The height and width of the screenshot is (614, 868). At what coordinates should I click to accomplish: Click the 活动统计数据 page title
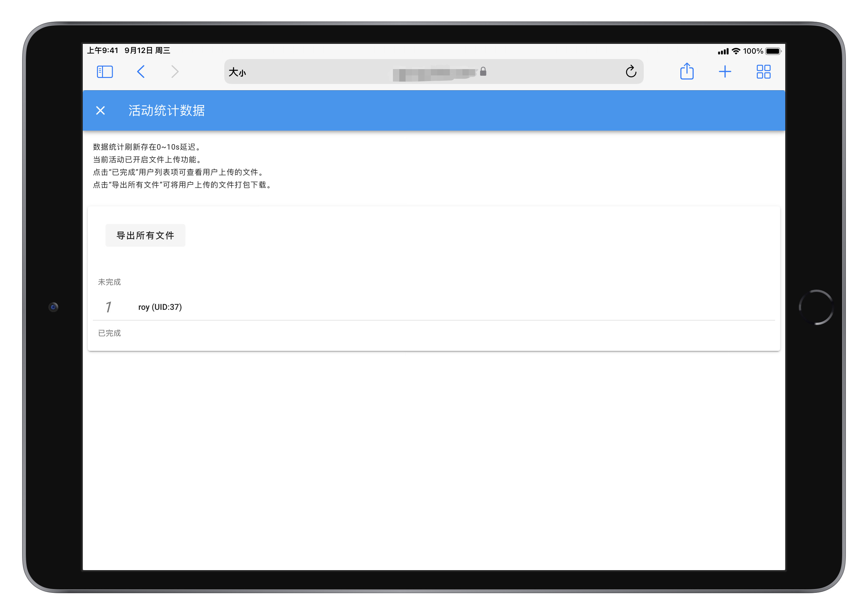(166, 110)
